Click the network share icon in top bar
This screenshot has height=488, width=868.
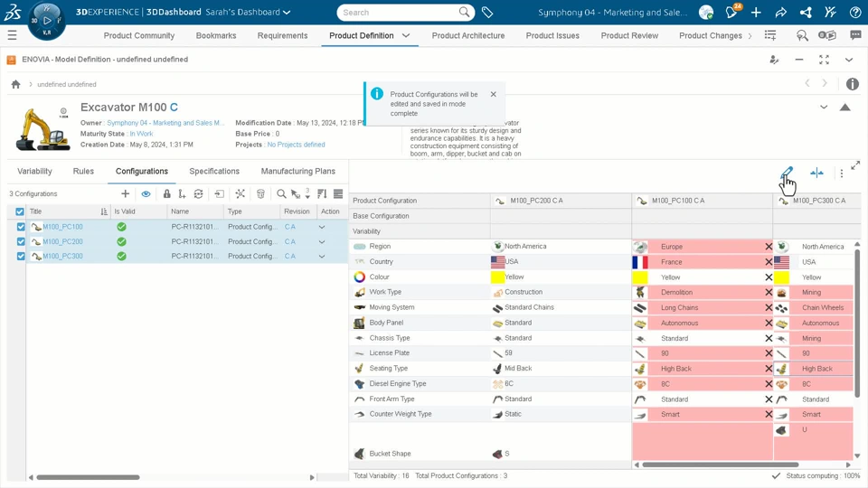[806, 12]
